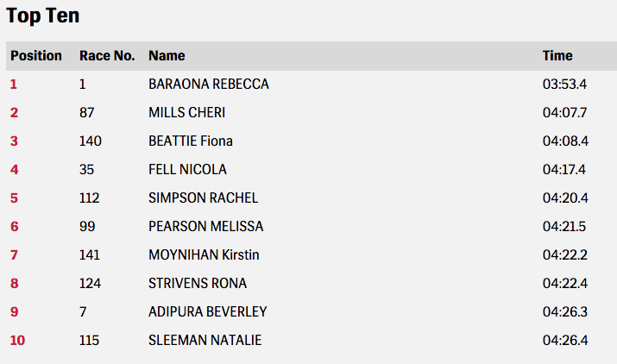Screen dimensions: 617x364
Task: Click the name BARAONA REBECCA
Action: click(x=209, y=85)
